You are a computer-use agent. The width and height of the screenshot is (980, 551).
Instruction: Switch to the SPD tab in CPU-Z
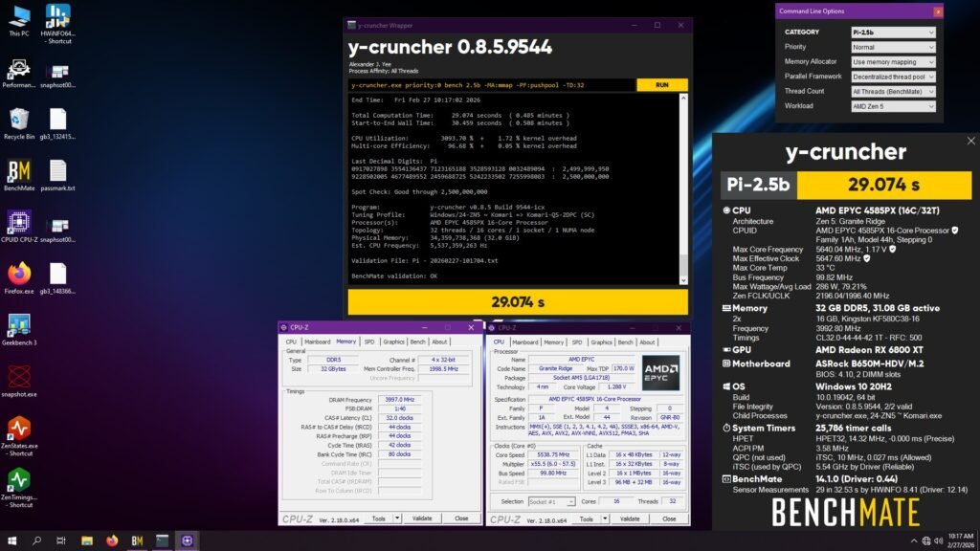pyautogui.click(x=576, y=342)
